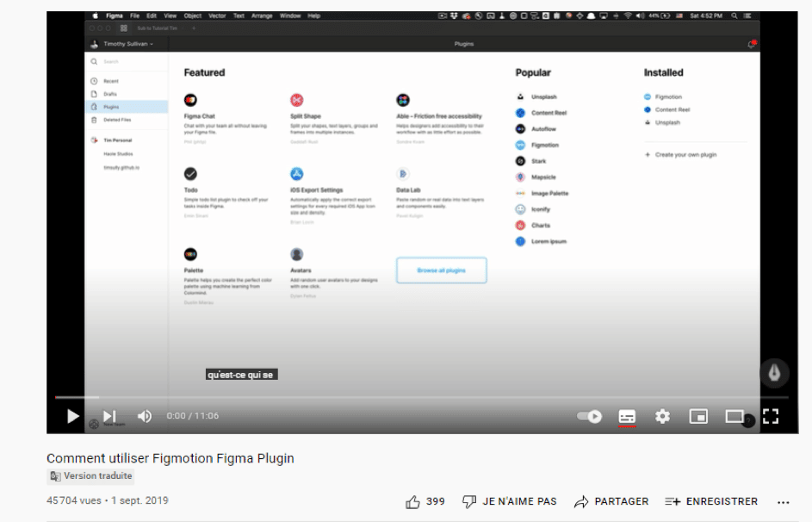
Task: Open the View menu
Action: coord(170,16)
